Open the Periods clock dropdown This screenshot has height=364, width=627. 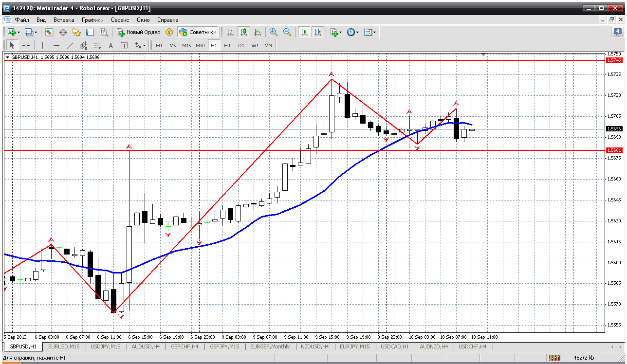click(352, 32)
